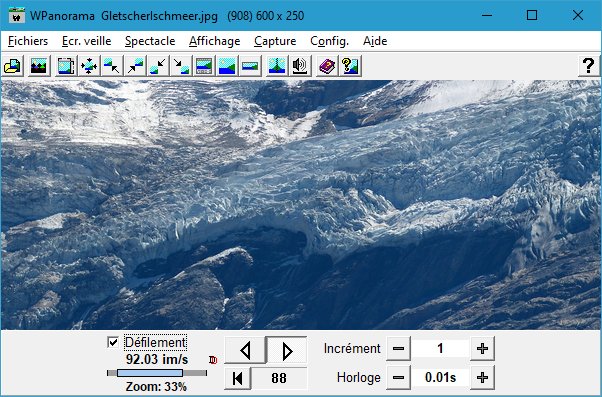602x397 pixels.
Task: Click the glacier panorama image
Action: click(301, 205)
